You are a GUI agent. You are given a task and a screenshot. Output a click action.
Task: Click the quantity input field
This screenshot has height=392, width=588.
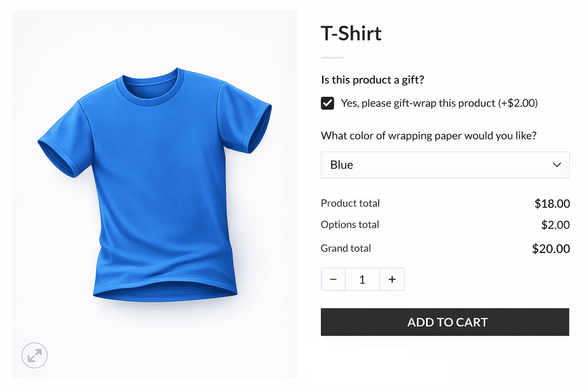(x=363, y=279)
